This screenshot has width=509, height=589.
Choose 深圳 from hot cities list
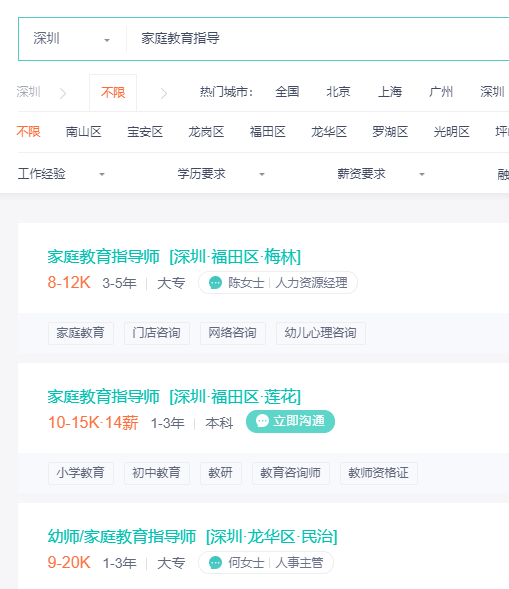tap(492, 92)
